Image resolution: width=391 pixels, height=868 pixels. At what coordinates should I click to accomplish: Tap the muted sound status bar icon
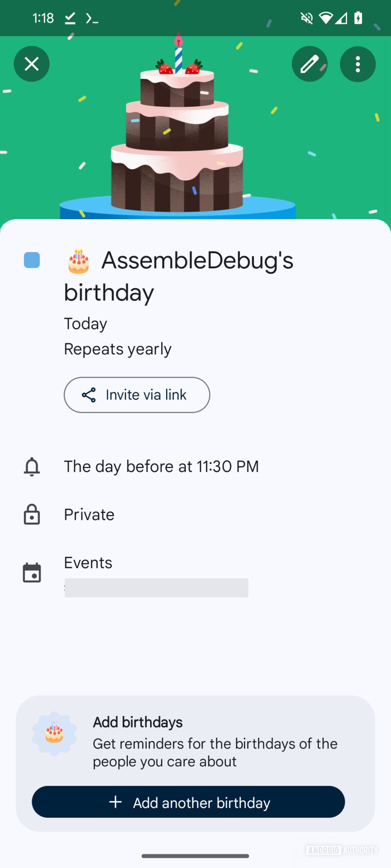pos(307,18)
